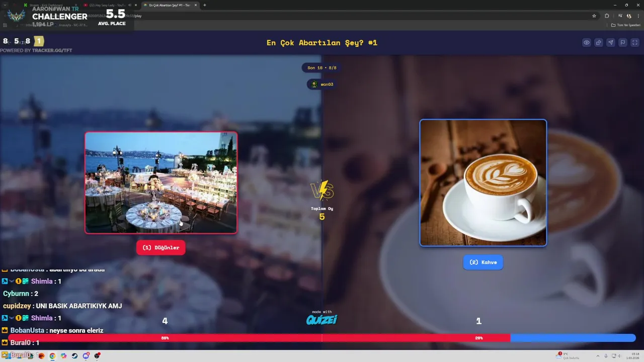Click the page title En Çok Abartılan Şey? #1
Screen dimensions: 644x362
point(322,43)
